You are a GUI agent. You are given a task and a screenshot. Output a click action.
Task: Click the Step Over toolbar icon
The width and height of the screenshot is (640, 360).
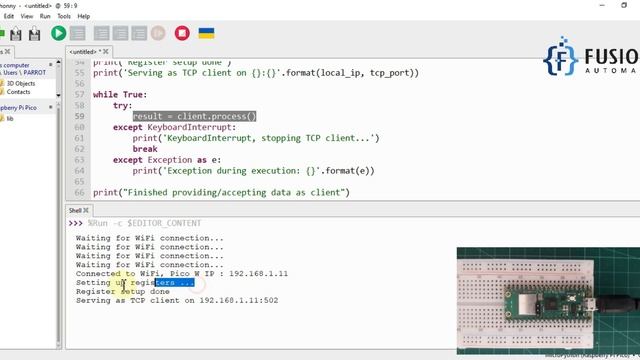coord(101,33)
